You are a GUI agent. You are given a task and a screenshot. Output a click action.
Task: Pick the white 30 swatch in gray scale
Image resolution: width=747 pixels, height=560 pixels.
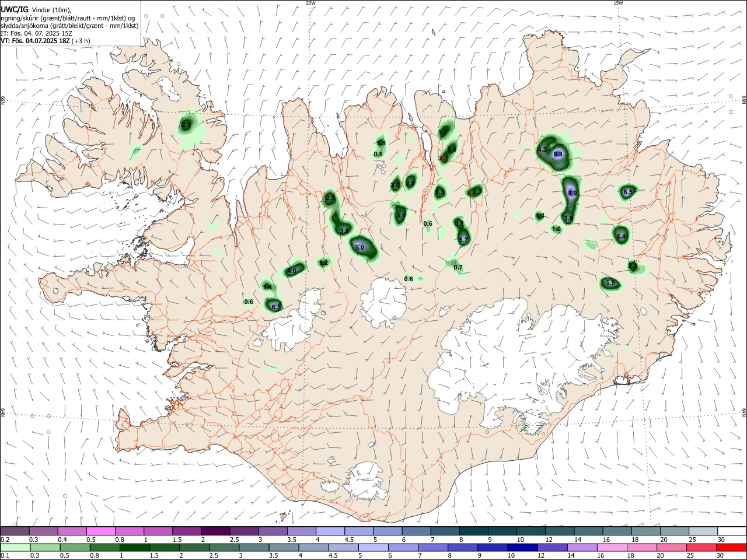(732, 531)
